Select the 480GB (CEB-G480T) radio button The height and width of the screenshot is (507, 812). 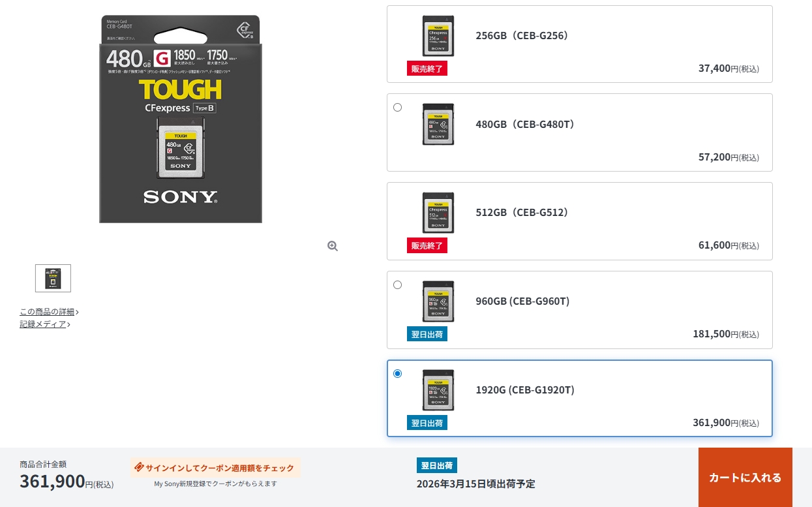point(397,107)
